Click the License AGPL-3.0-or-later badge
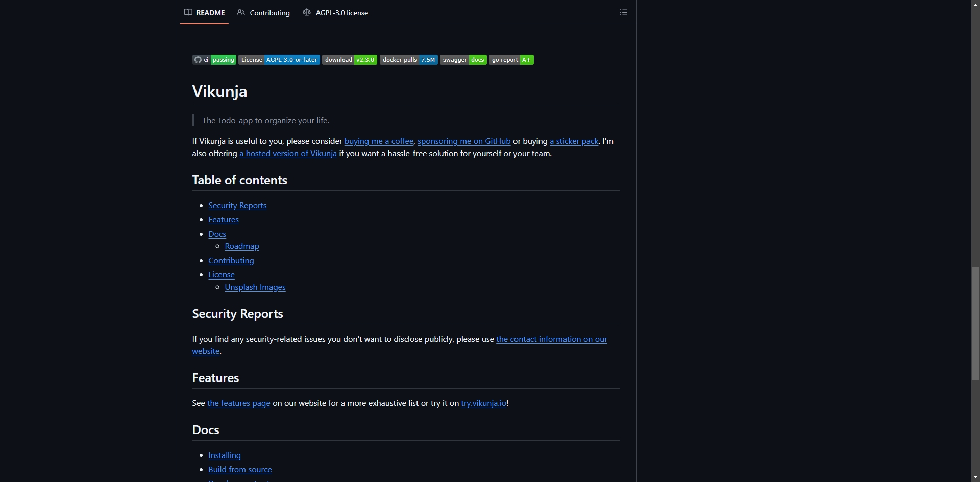Viewport: 980px width, 482px height. coord(279,60)
